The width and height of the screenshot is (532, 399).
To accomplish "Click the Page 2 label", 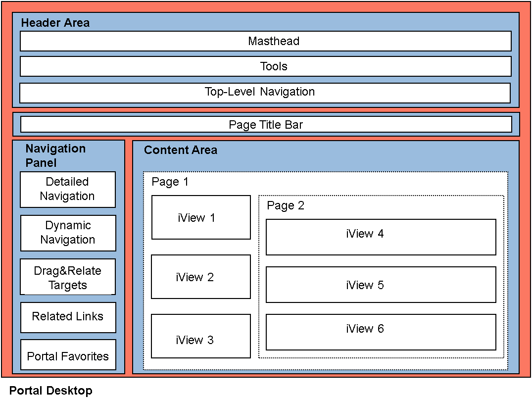I will click(286, 206).
